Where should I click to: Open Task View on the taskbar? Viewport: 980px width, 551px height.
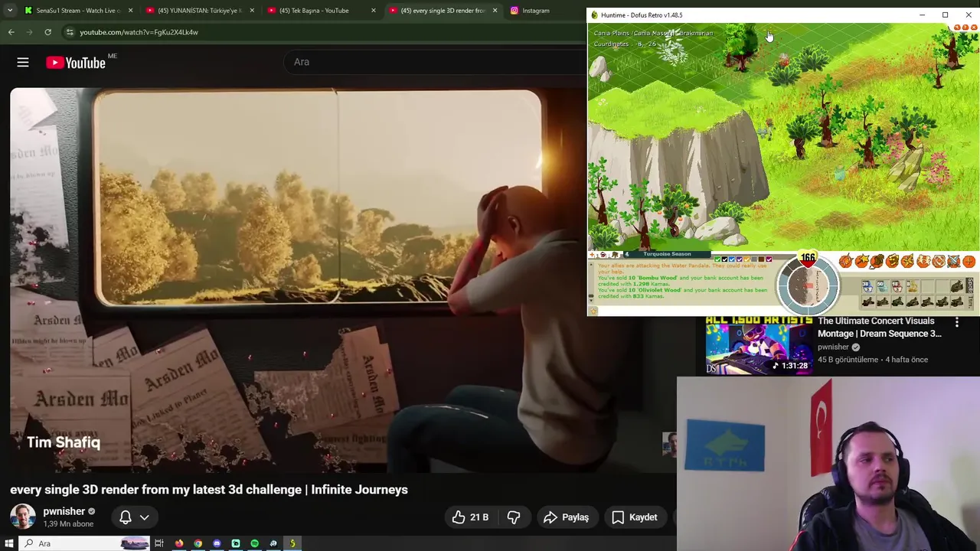[159, 543]
